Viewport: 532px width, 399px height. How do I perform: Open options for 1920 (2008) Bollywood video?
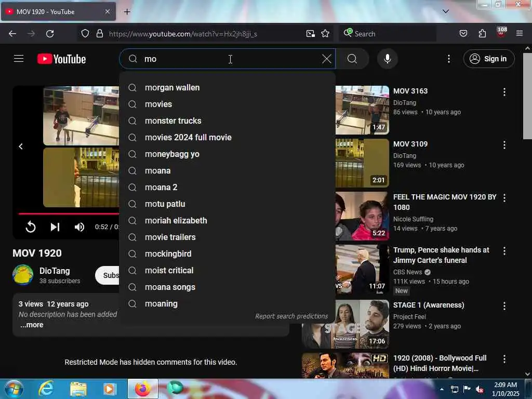point(504,358)
